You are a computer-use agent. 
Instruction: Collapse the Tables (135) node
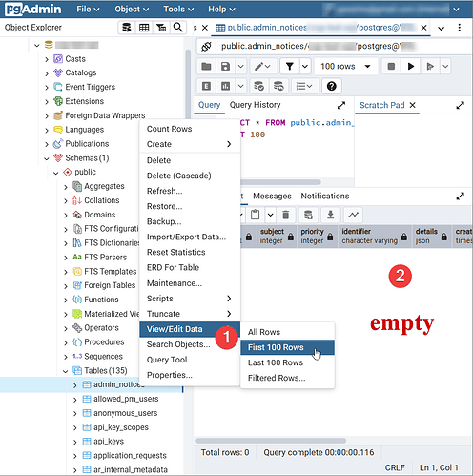(66, 371)
